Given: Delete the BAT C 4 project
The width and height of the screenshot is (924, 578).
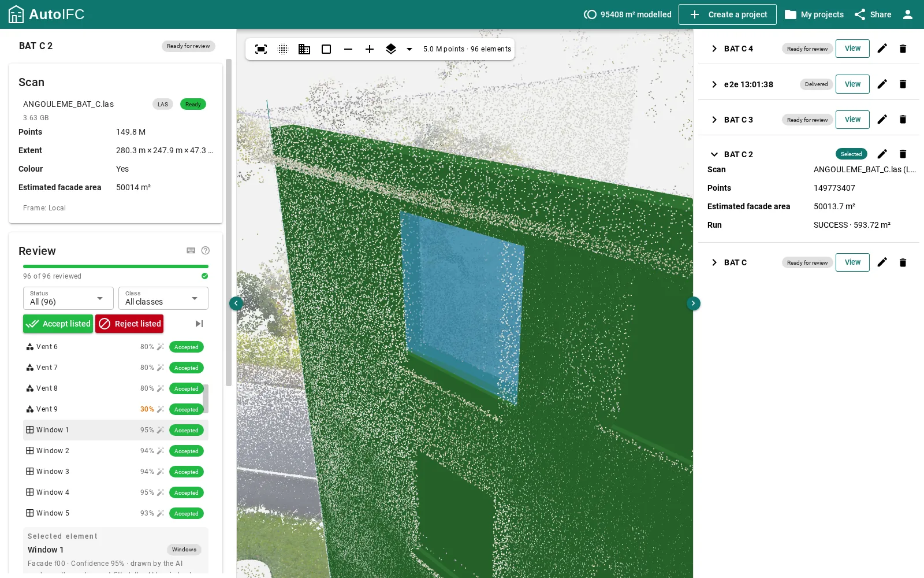Looking at the screenshot, I should click(903, 49).
